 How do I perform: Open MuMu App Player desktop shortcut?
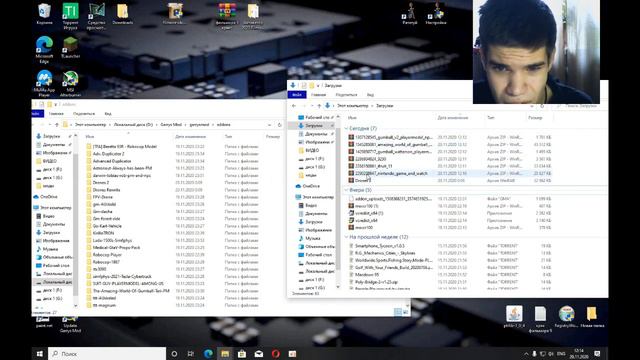click(x=44, y=83)
